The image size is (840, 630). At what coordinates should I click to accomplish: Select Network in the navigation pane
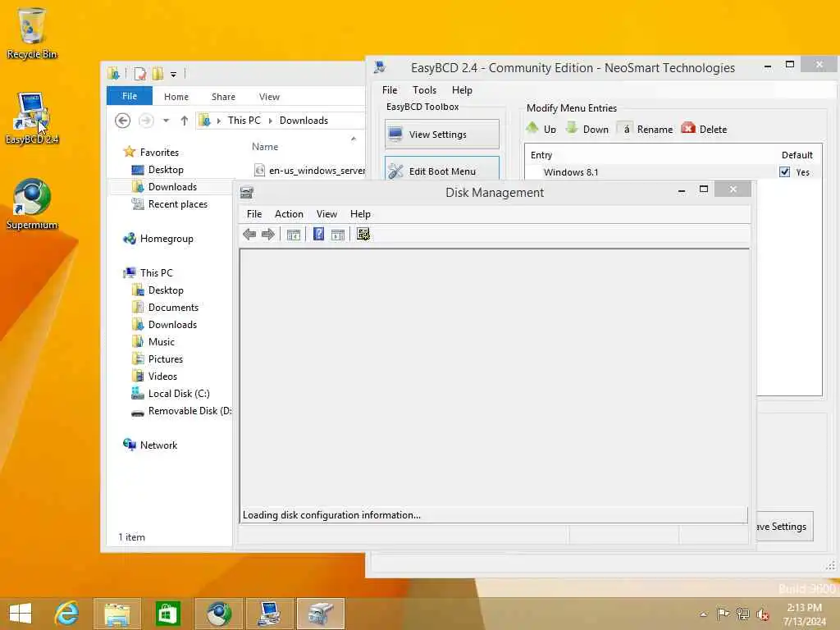coord(158,445)
